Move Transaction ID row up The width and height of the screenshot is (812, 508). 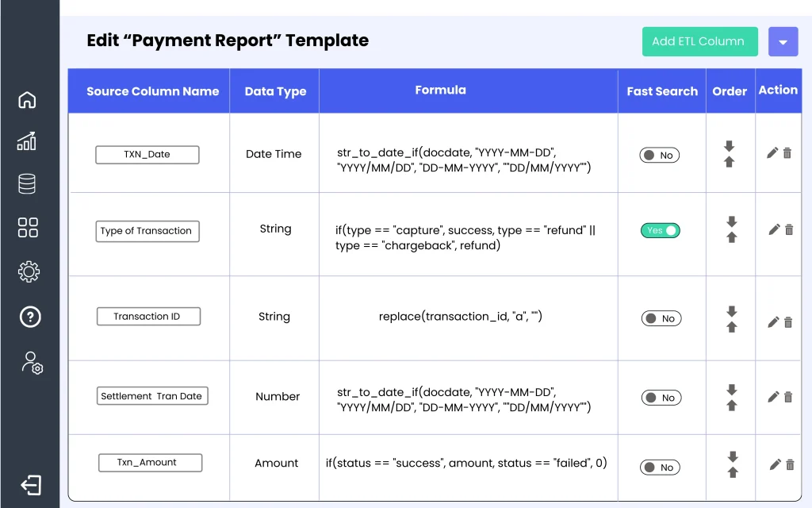[731, 327]
